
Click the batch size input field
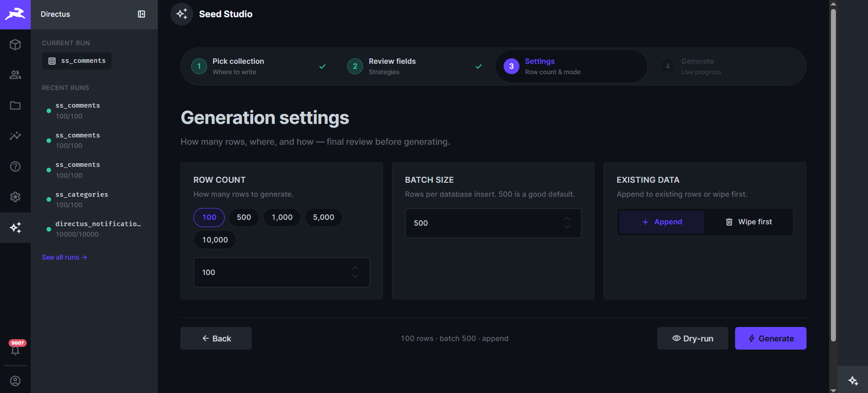coord(493,223)
